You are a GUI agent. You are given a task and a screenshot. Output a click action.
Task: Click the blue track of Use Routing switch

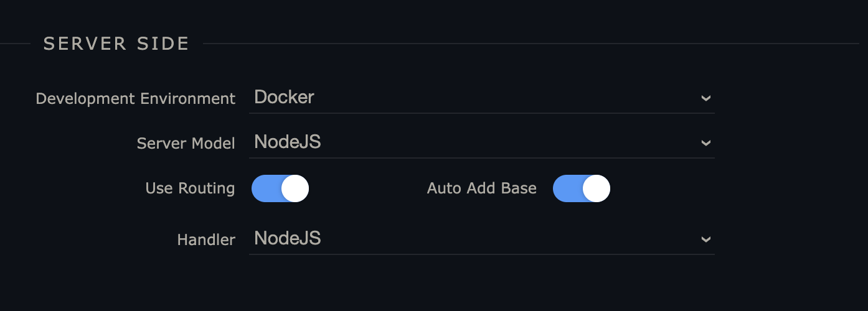coord(265,188)
